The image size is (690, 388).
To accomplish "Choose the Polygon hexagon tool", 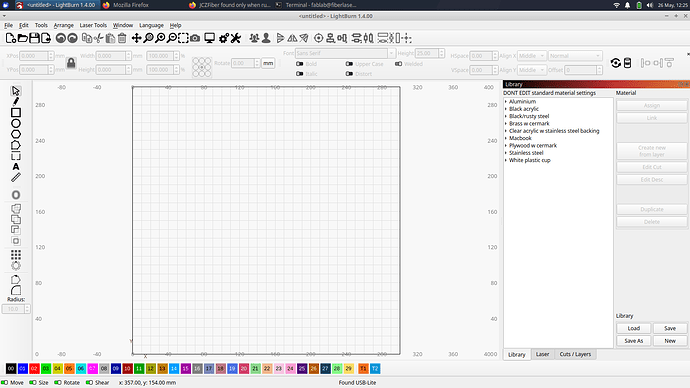I will point(16,134).
